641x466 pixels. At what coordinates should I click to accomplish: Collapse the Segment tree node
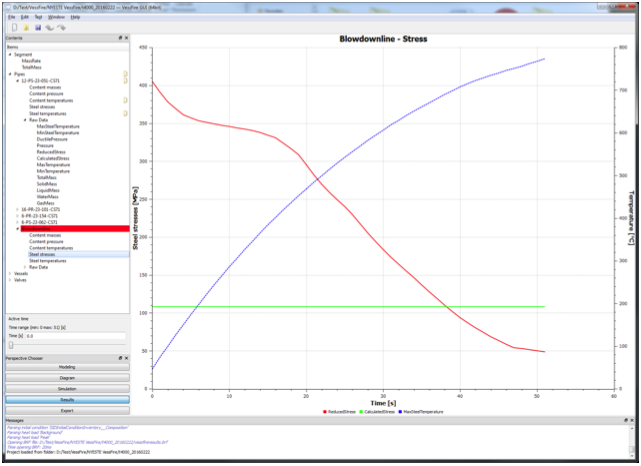pos(10,54)
